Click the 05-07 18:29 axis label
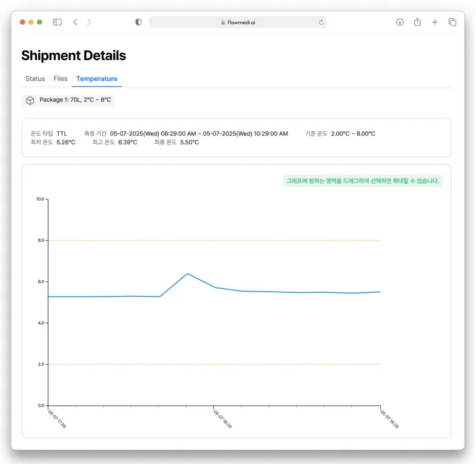Screen dimensions: 476x464 (222, 419)
